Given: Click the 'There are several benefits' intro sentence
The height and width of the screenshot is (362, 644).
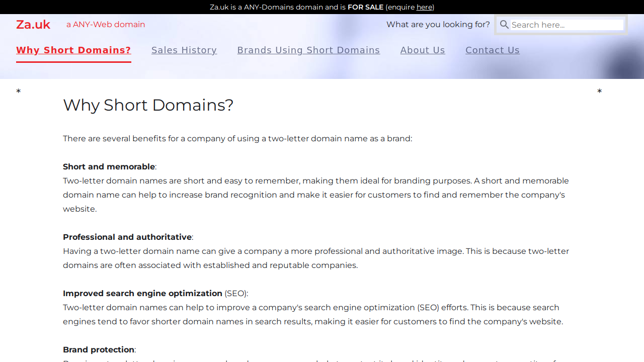Looking at the screenshot, I should 237,139.
